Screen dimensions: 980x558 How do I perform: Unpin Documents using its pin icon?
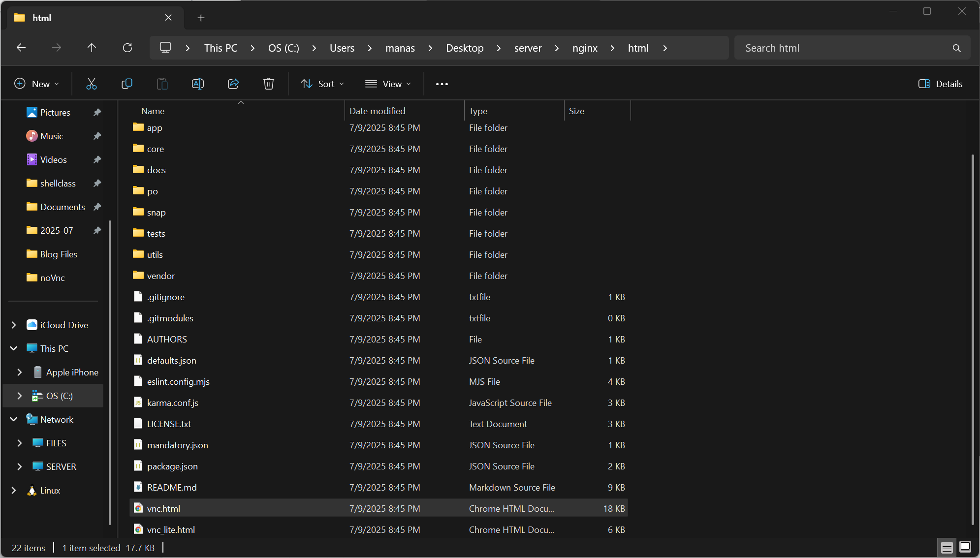[97, 207]
